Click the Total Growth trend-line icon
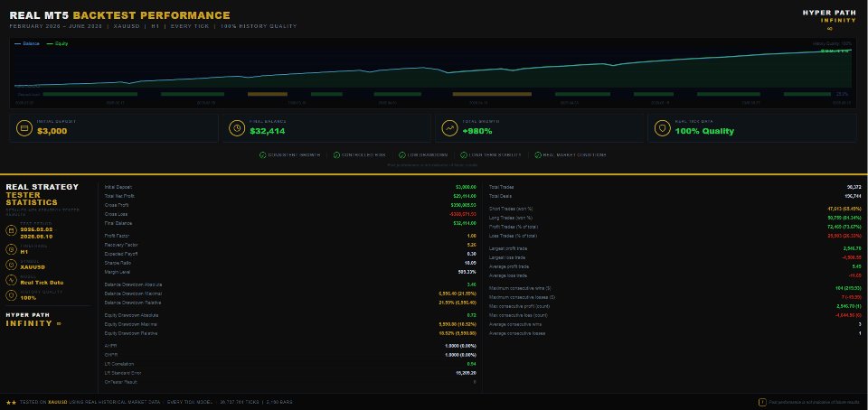The height and width of the screenshot is (410, 868). tap(449, 128)
